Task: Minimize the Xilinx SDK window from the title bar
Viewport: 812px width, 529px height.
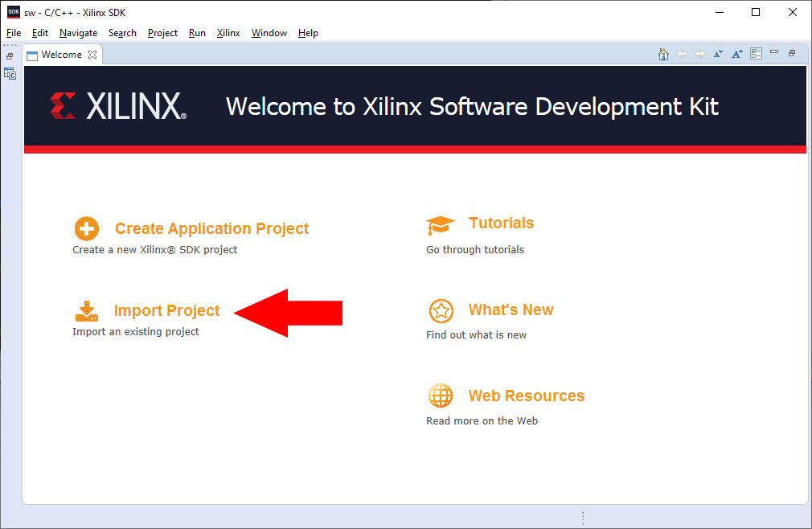Action: 720,12
